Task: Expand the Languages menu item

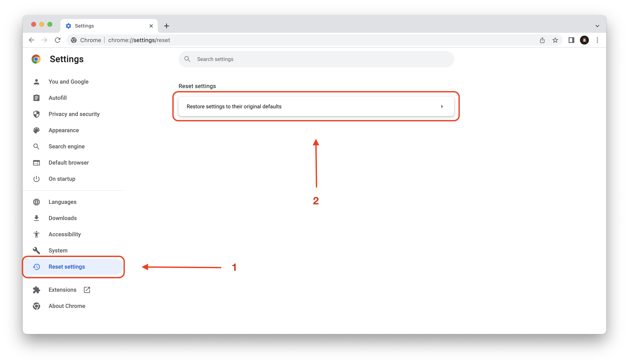Action: [x=62, y=201]
